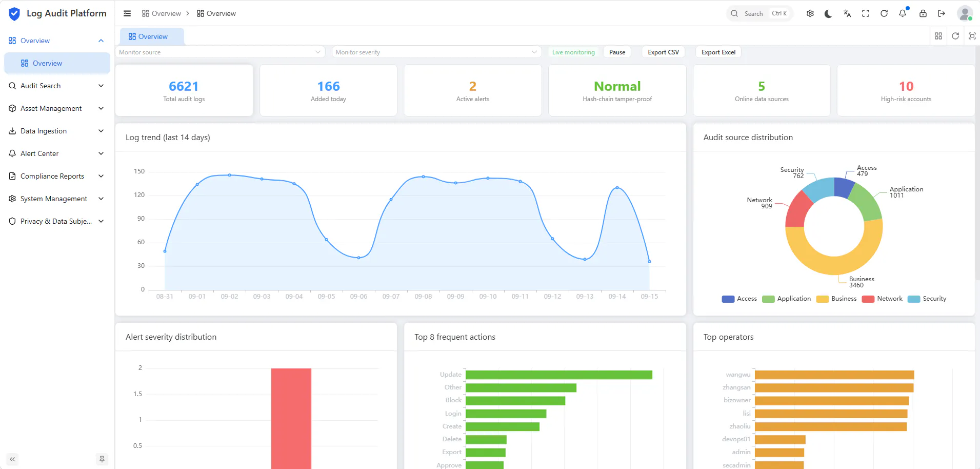Open the notifications bell
The image size is (980, 469).
903,13
